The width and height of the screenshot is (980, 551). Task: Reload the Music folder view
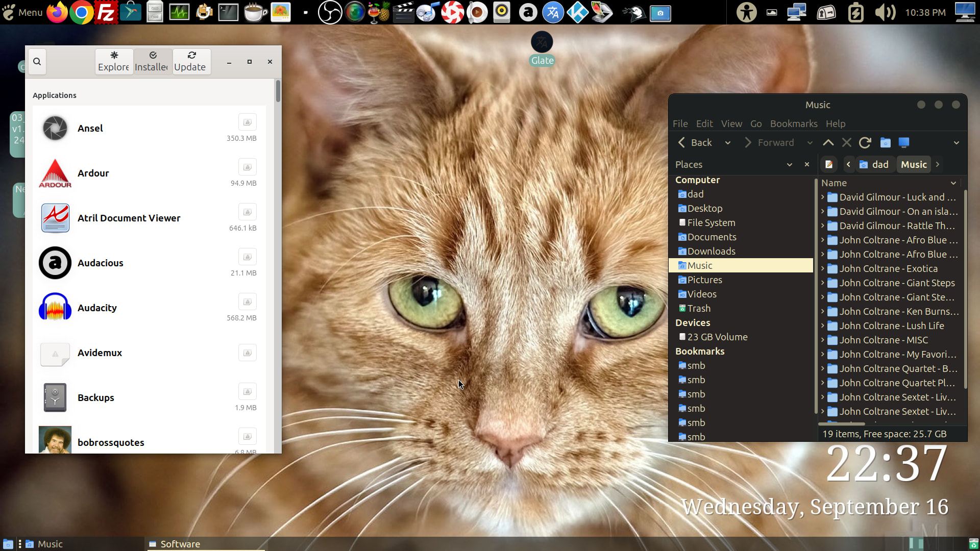pos(865,143)
